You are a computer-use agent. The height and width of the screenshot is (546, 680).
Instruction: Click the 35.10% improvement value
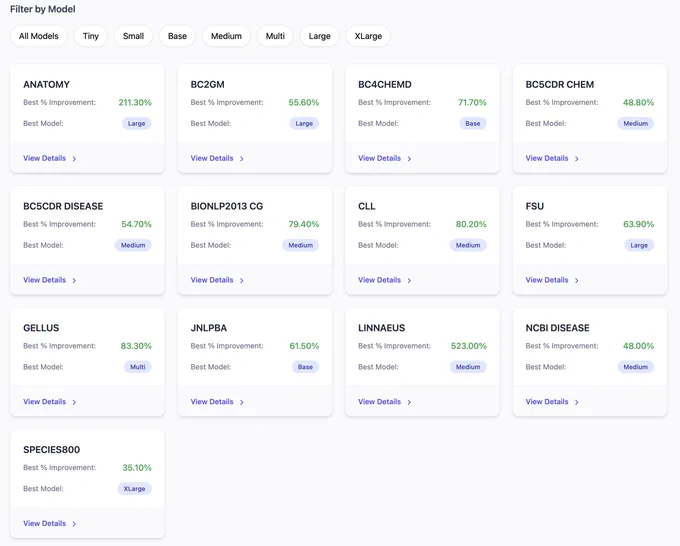(x=137, y=468)
